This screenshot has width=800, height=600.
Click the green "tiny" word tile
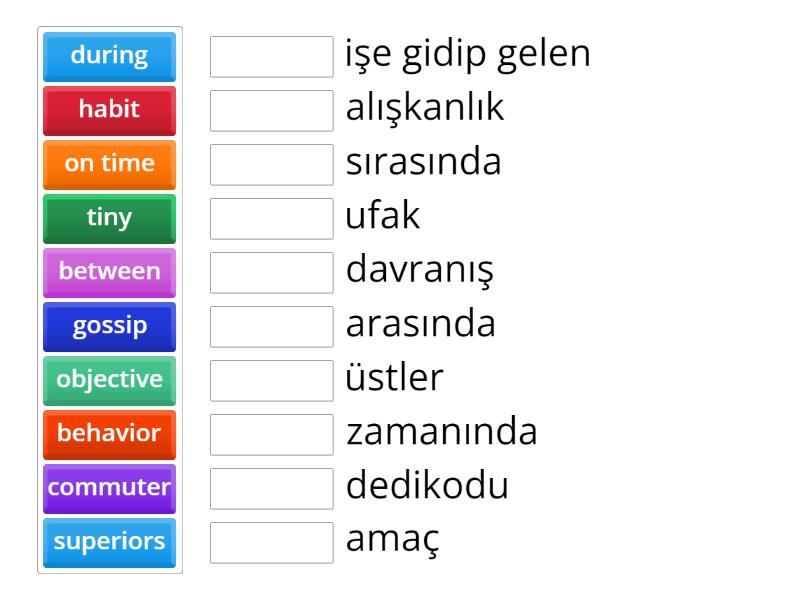click(109, 218)
